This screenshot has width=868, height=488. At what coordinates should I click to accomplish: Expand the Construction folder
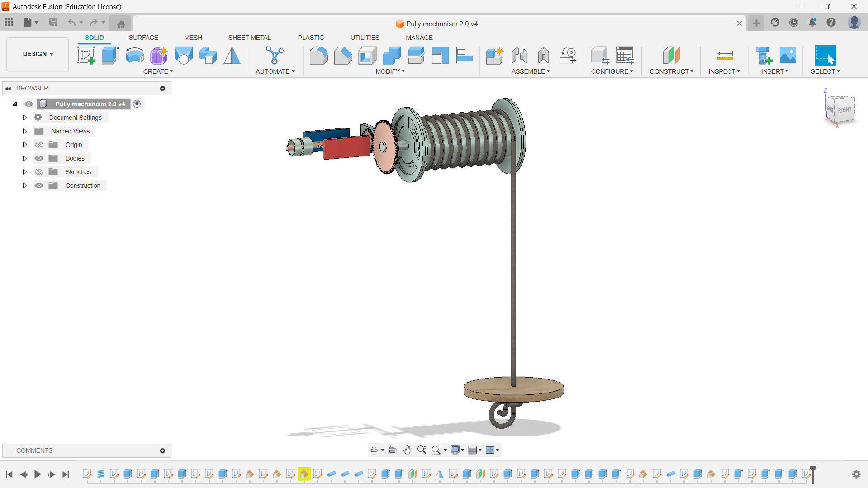pyautogui.click(x=25, y=185)
